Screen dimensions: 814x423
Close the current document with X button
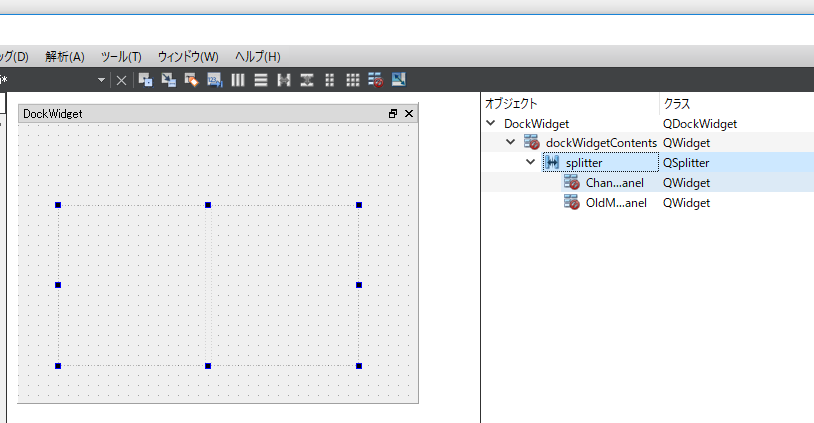(121, 80)
